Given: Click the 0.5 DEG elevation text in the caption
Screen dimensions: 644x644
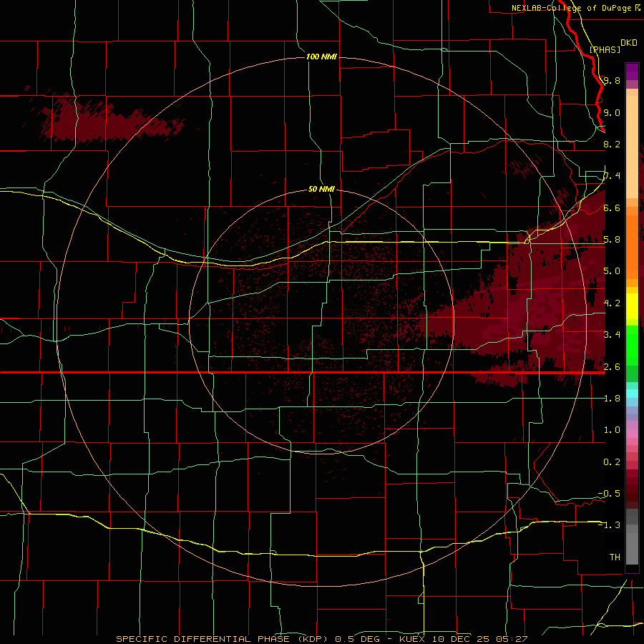Looking at the screenshot, I should pos(356,639).
